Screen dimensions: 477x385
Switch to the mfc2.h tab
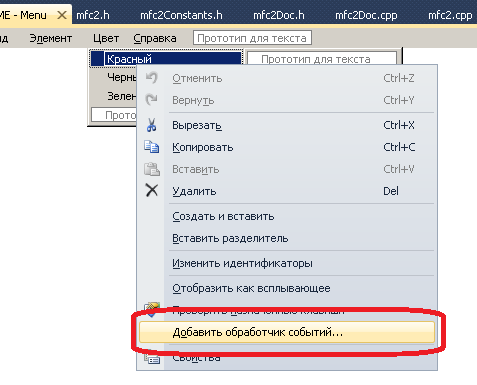[x=93, y=15]
